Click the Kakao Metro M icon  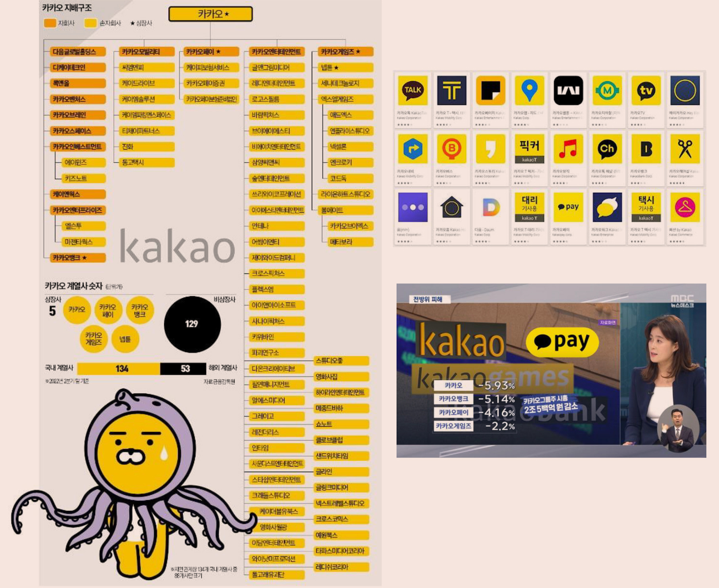click(607, 90)
